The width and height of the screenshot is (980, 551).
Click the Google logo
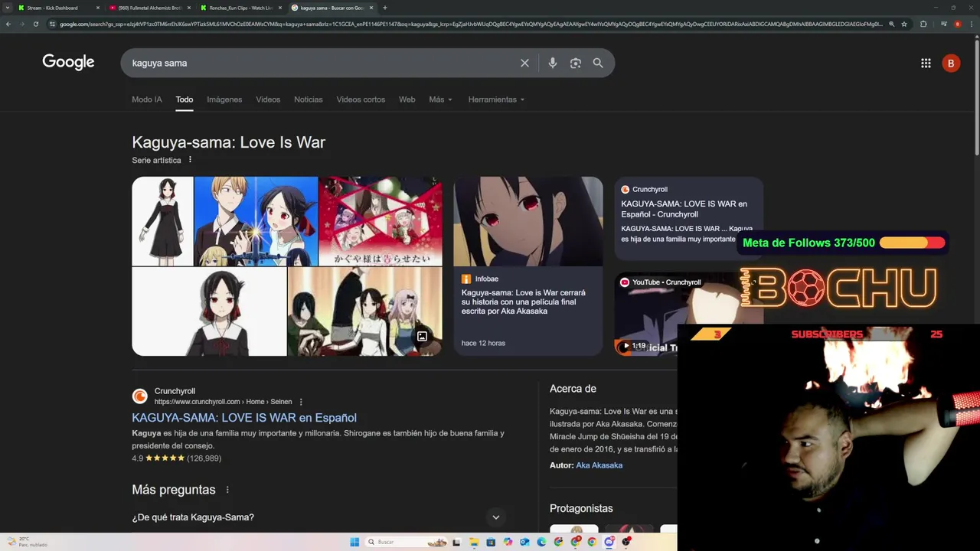(x=68, y=62)
